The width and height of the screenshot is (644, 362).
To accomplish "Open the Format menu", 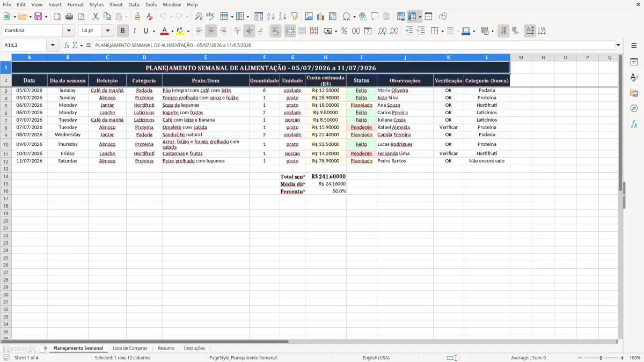I will [x=75, y=4].
